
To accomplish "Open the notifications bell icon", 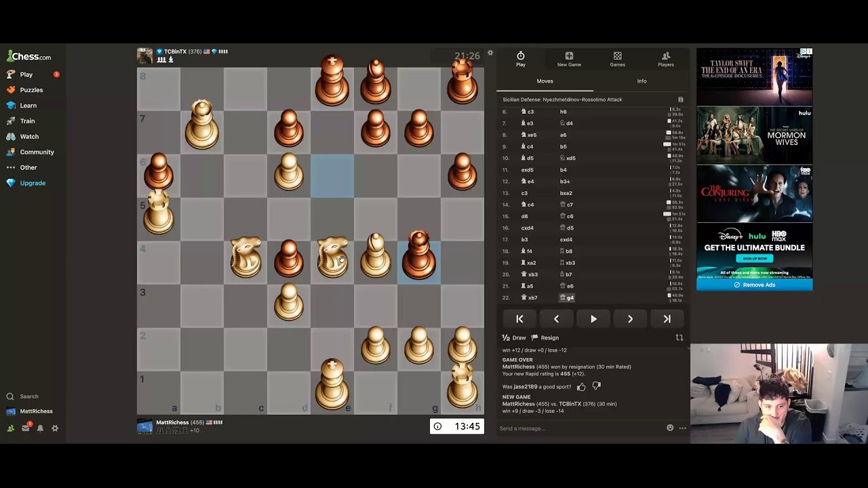I will 40,428.
